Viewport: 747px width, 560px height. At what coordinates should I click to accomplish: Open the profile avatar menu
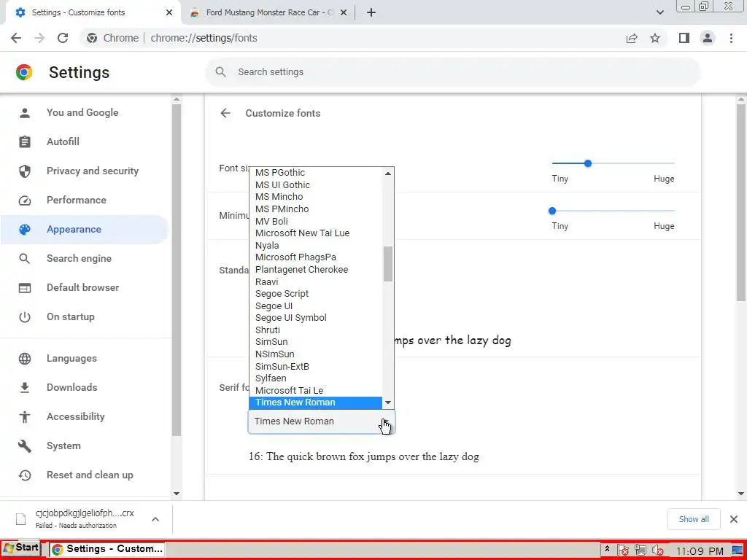pos(708,38)
